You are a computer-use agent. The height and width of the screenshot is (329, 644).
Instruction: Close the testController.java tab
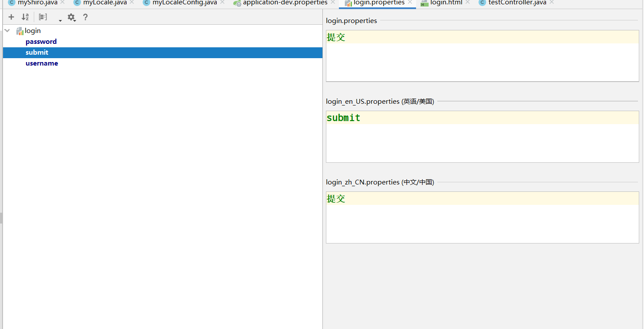(x=552, y=2)
